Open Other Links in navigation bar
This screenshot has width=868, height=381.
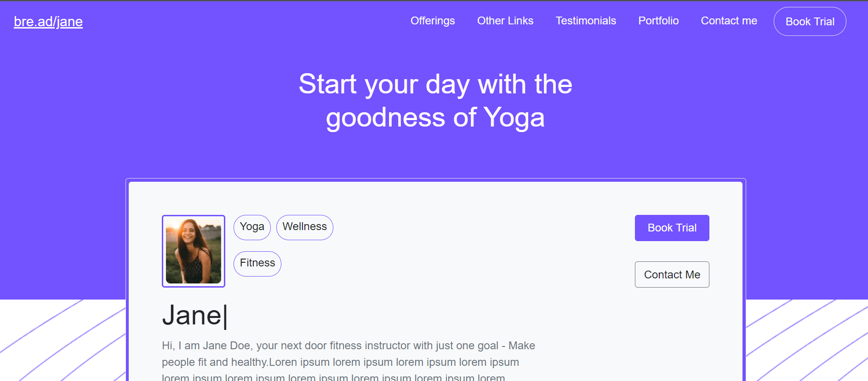coord(505,21)
